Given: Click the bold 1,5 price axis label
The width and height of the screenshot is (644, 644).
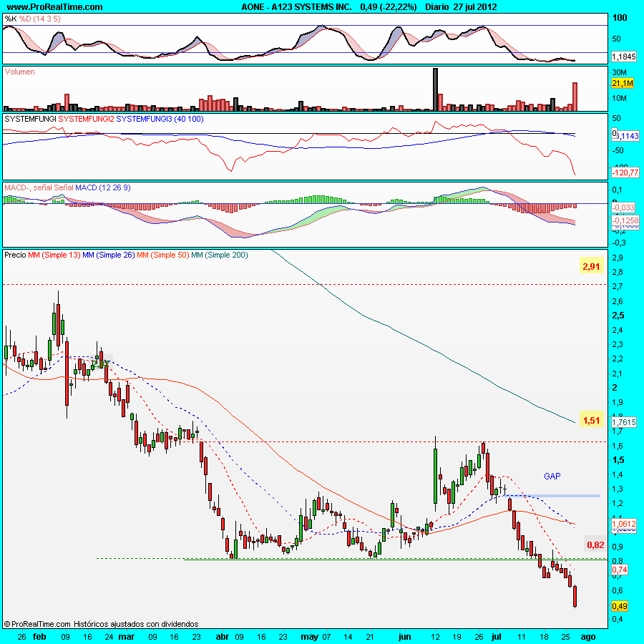Looking at the screenshot, I should (618, 460).
